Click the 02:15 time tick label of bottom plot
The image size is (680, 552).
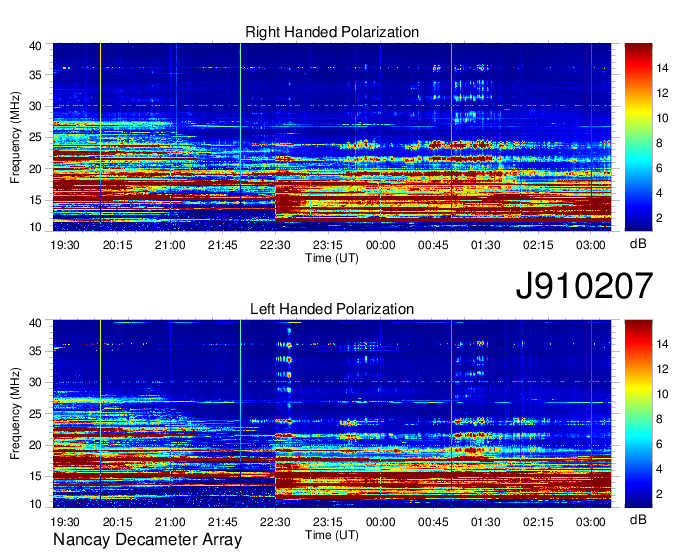coord(538,522)
